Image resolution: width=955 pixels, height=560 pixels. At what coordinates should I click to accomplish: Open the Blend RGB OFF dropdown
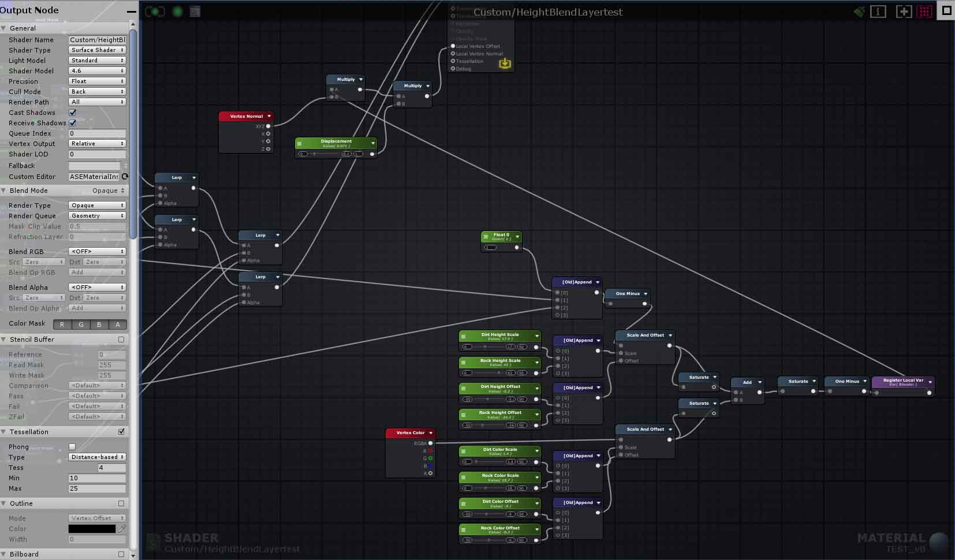[x=97, y=252]
